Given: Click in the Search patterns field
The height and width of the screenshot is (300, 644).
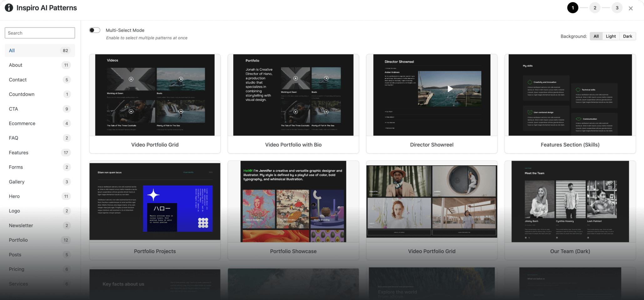Looking at the screenshot, I should (40, 33).
